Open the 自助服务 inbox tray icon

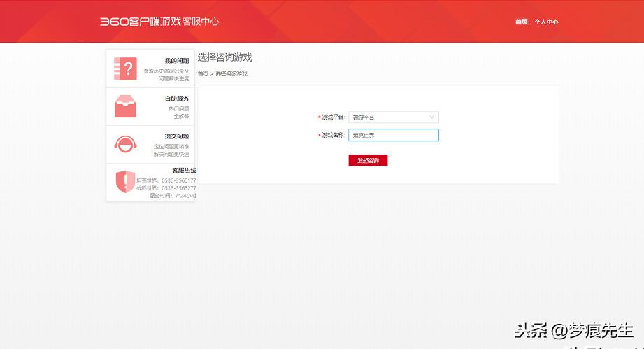[x=125, y=106]
